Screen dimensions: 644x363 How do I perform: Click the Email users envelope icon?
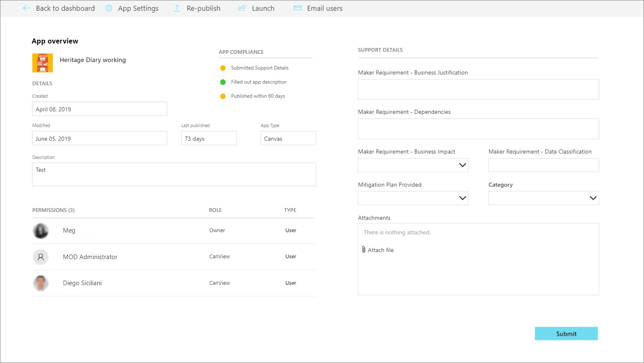[298, 8]
